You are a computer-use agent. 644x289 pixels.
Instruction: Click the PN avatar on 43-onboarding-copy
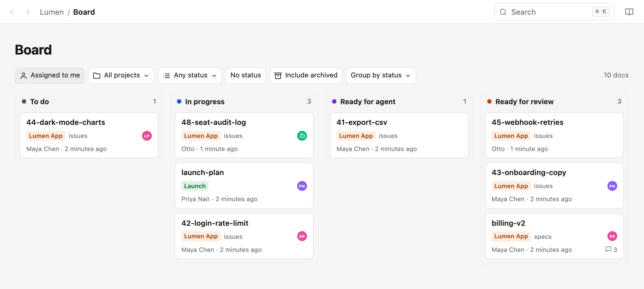pos(612,186)
